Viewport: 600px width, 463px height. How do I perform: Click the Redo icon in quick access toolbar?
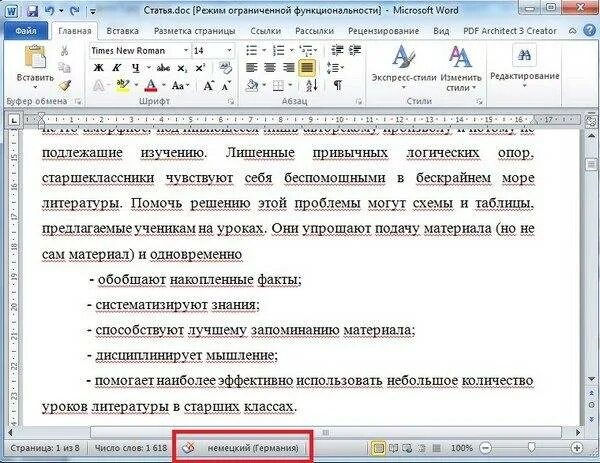tap(75, 10)
